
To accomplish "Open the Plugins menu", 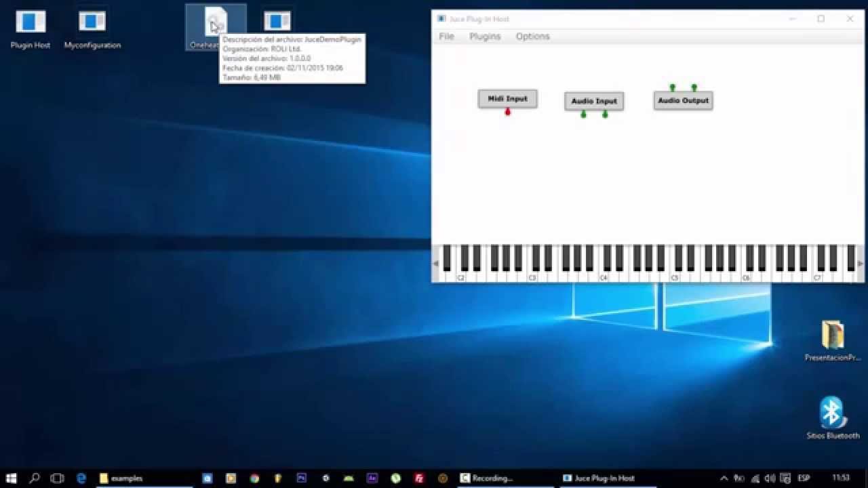I will pos(485,37).
